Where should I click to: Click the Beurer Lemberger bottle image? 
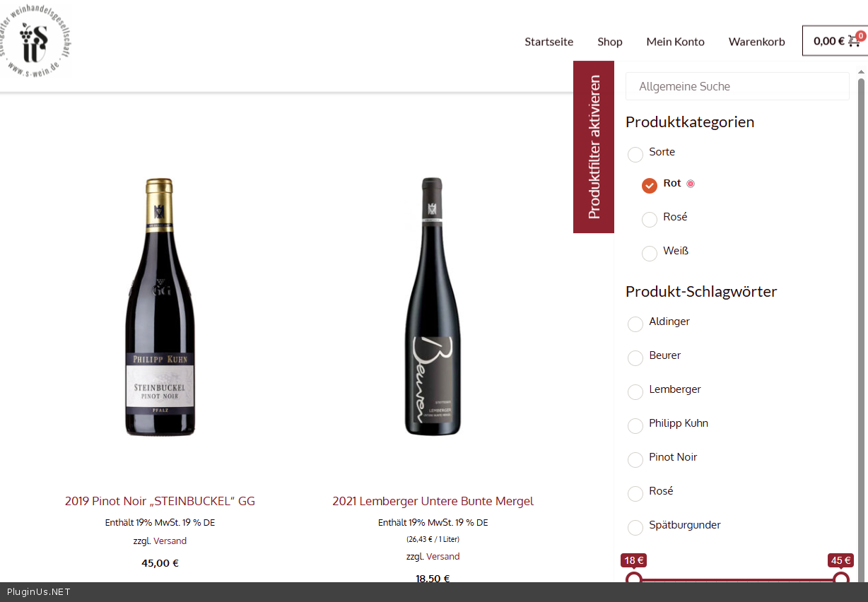click(433, 307)
